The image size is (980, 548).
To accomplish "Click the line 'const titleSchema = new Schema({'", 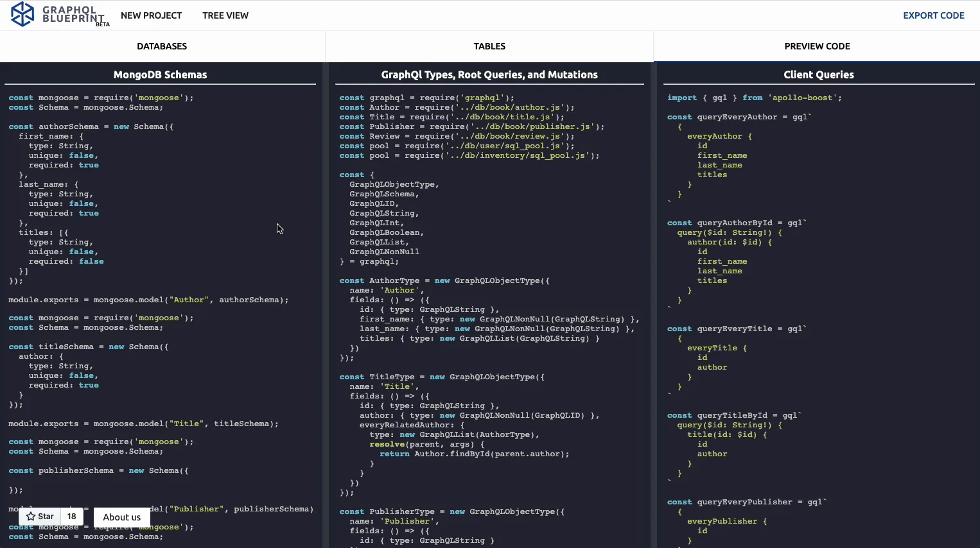I will [x=89, y=347].
